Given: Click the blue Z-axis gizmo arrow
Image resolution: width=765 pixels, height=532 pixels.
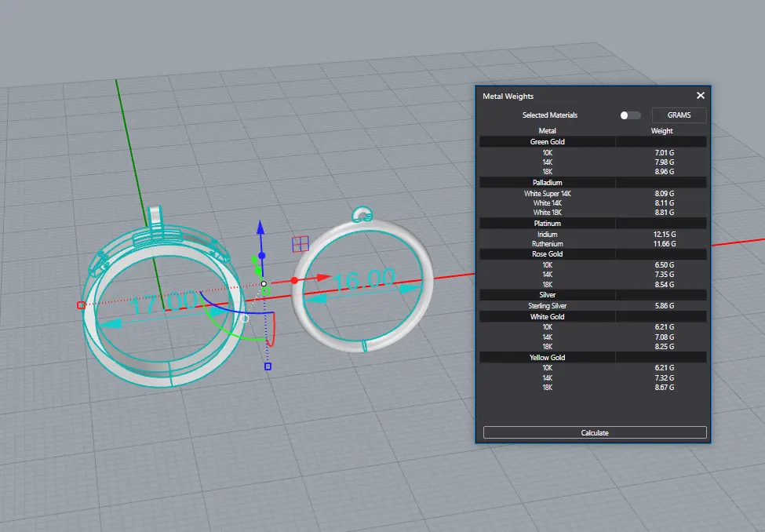Looking at the screenshot, I should point(260,228).
